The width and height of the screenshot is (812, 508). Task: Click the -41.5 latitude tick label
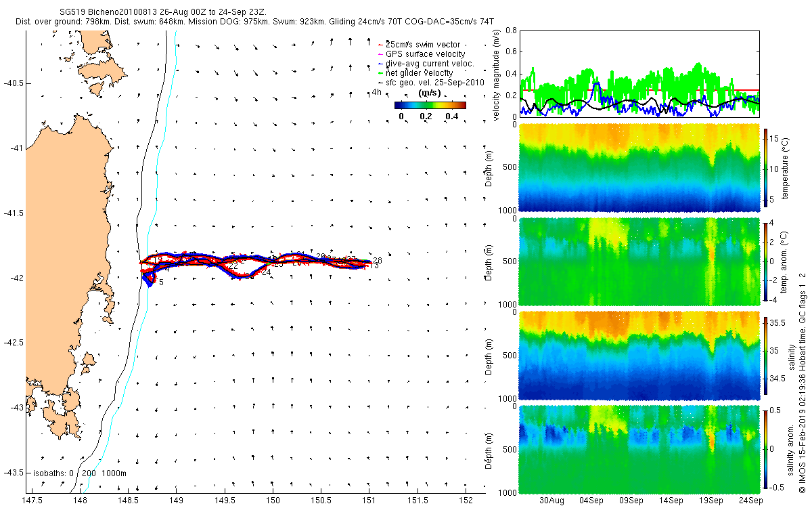(12, 213)
